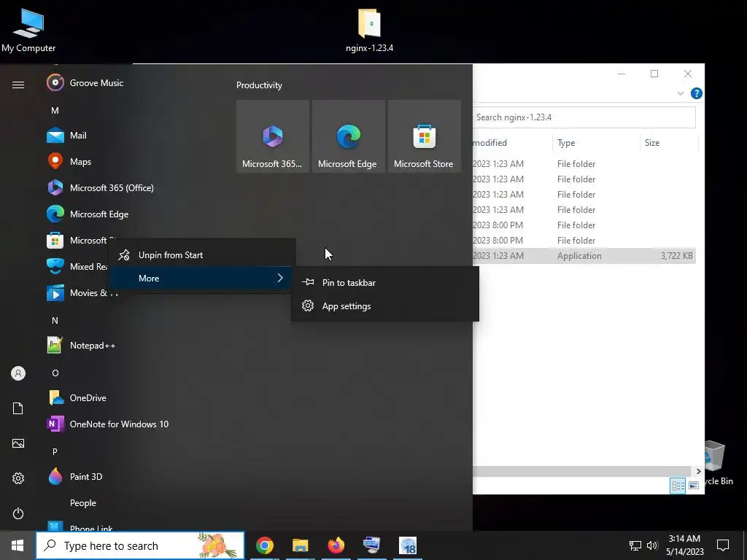Open OneDrive from the app list
Image resolution: width=747 pixels, height=560 pixels.
point(77,397)
